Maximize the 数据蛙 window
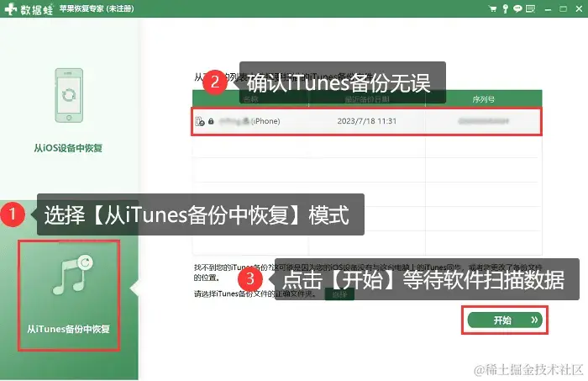 (564, 9)
